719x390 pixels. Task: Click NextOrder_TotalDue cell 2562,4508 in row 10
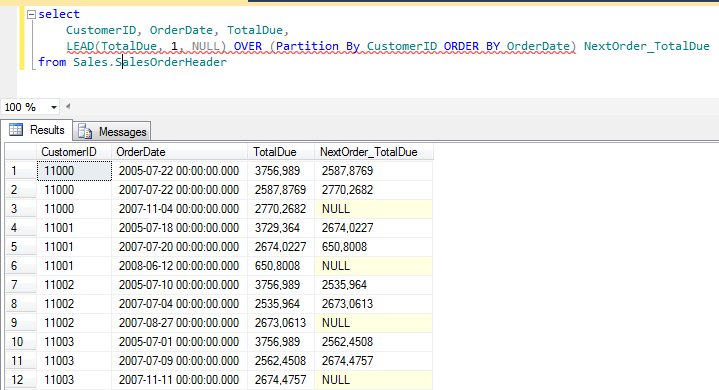coord(373,342)
